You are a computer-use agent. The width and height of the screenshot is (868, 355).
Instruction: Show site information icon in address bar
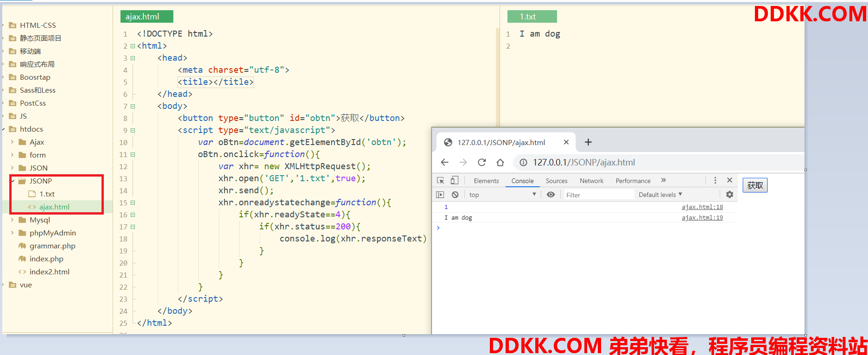point(523,162)
